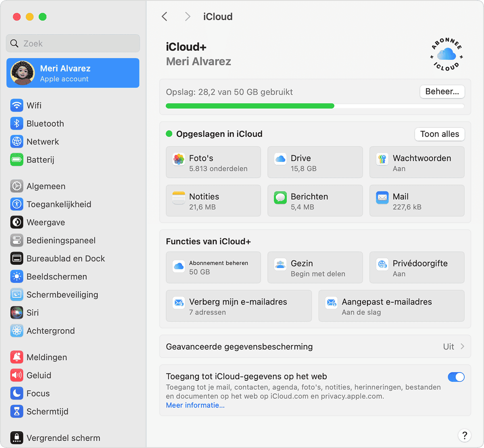The height and width of the screenshot is (448, 484).
Task: Open Berichten iCloud tile
Action: [315, 201]
